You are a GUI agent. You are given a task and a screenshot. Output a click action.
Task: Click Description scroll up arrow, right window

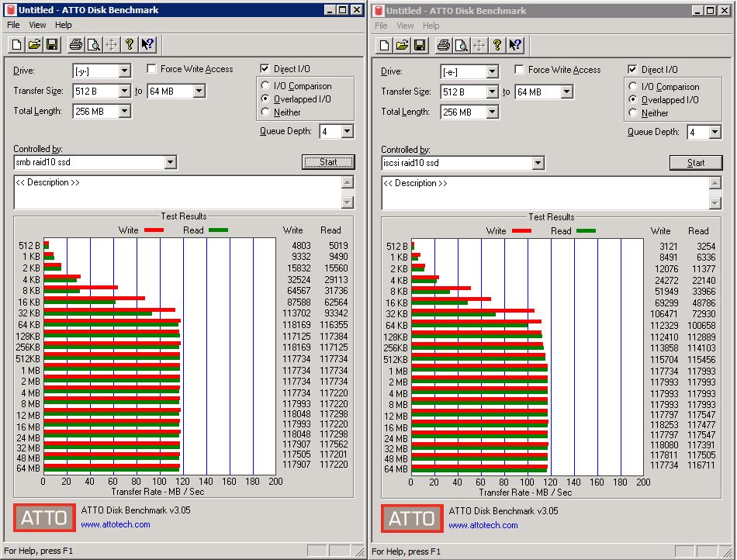(715, 183)
